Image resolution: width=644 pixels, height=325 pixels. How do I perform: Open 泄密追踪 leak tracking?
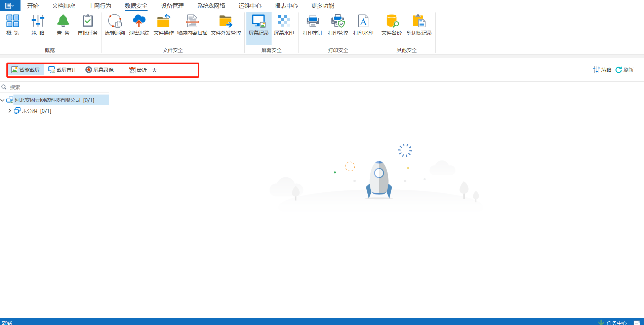pyautogui.click(x=139, y=25)
